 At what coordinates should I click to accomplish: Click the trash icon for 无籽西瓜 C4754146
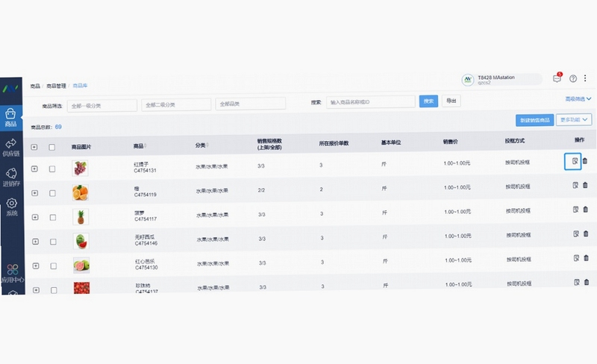pos(586,233)
